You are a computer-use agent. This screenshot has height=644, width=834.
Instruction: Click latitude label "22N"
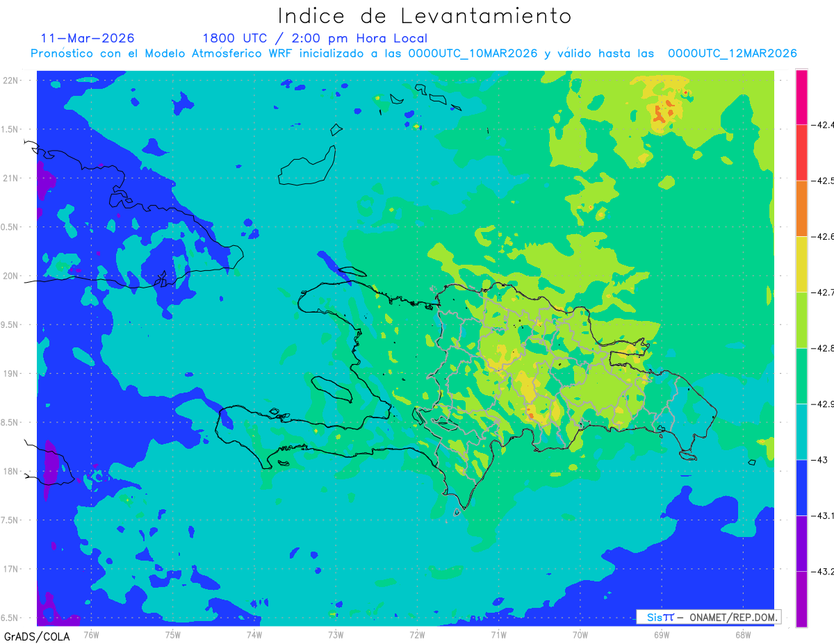coord(10,81)
